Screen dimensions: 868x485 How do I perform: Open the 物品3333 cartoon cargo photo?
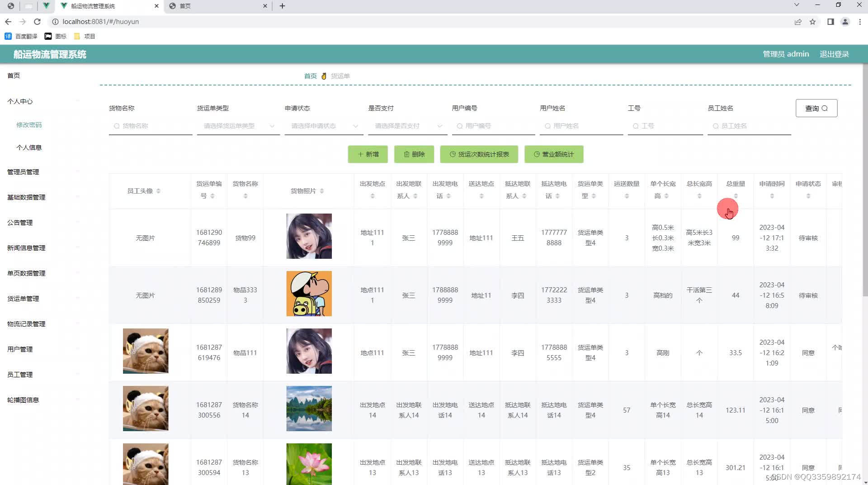point(309,294)
